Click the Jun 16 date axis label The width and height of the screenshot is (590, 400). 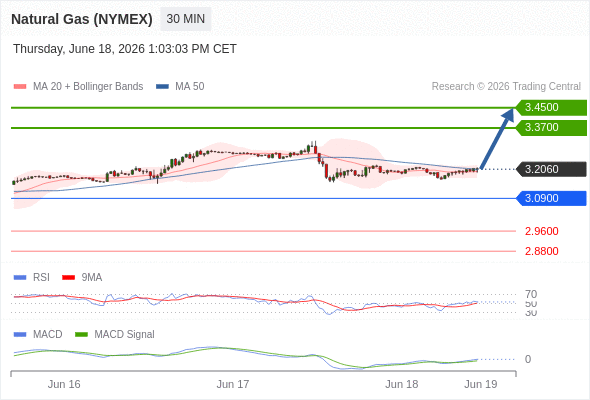pos(64,384)
